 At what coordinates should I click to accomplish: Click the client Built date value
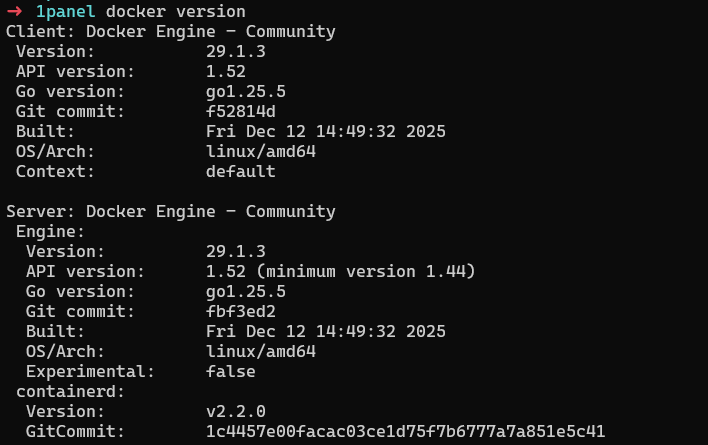coord(325,132)
